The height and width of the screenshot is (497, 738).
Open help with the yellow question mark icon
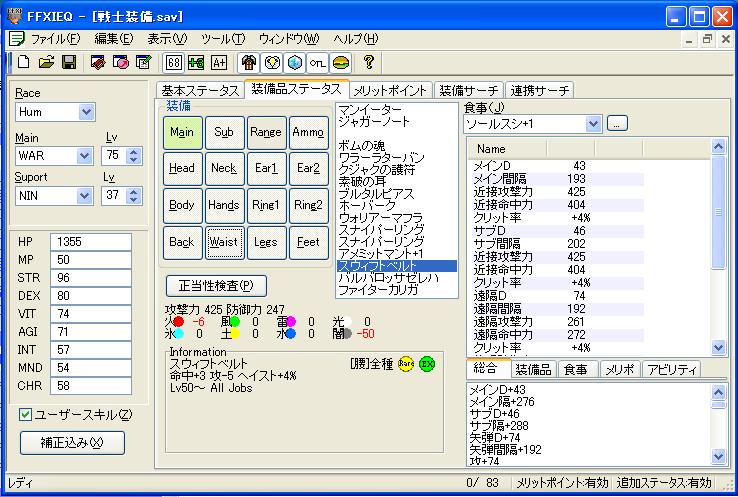point(369,62)
